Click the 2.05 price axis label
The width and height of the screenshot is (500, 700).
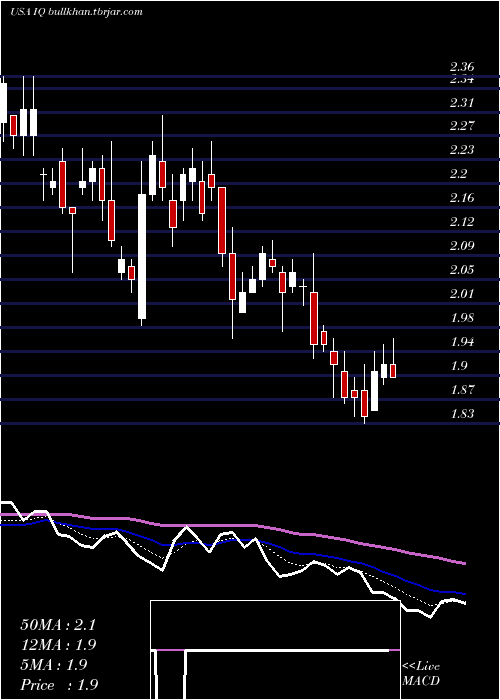[462, 270]
